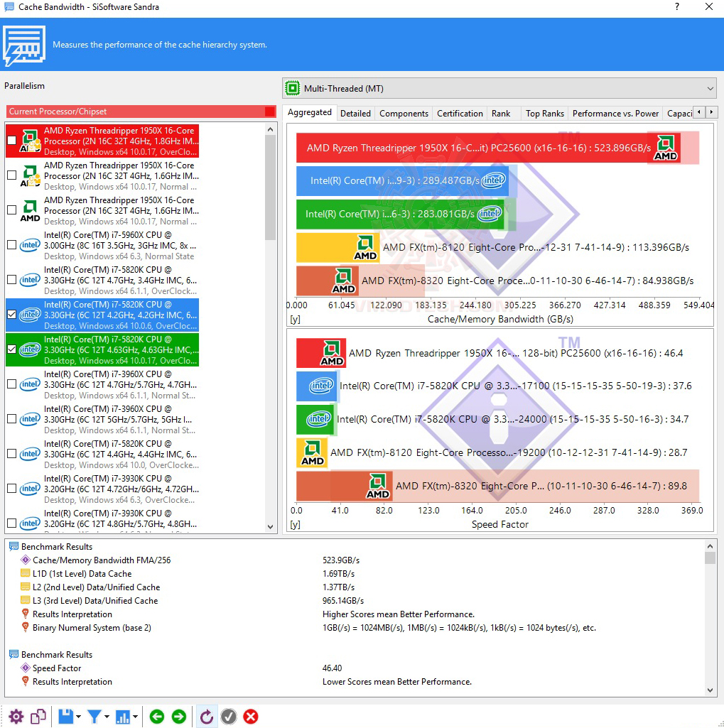Click the green Intel 283.081GB/s bar

point(400,214)
